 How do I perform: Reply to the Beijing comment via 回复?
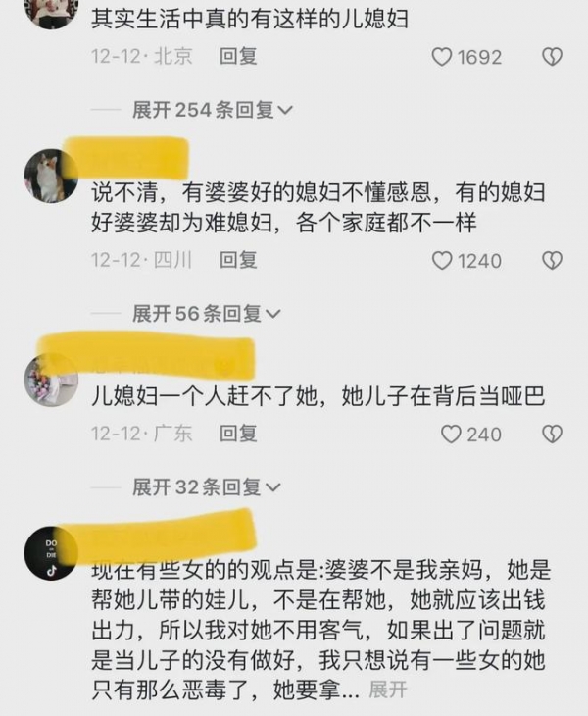point(238,57)
